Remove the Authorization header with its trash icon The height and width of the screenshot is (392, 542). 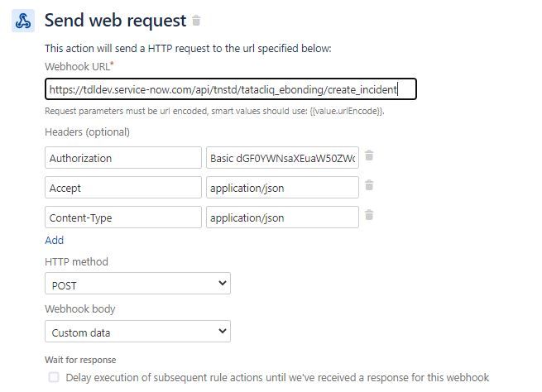pyautogui.click(x=369, y=155)
